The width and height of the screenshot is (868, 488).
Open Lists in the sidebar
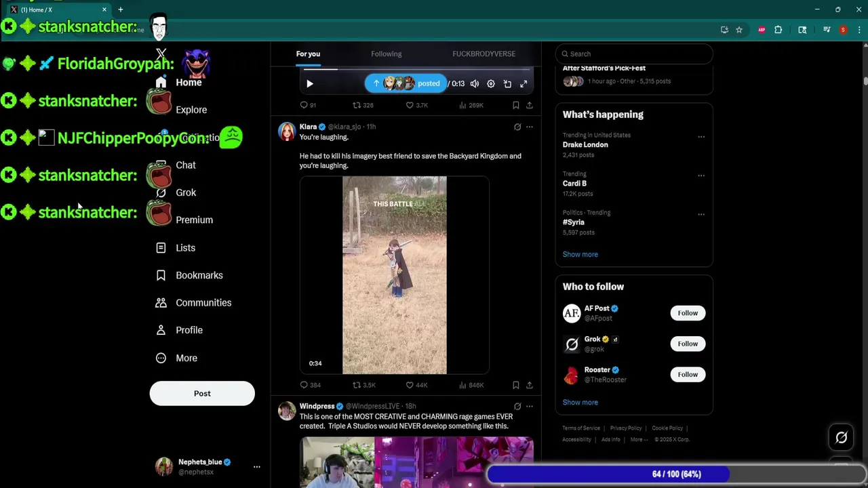[176, 247]
